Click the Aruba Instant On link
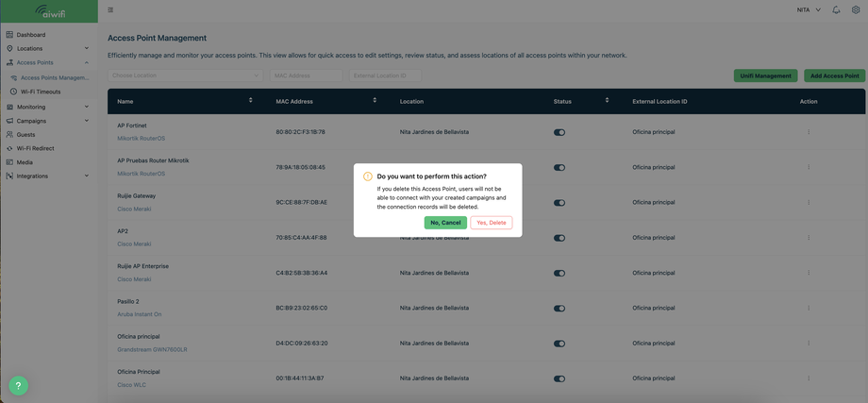 [140, 314]
